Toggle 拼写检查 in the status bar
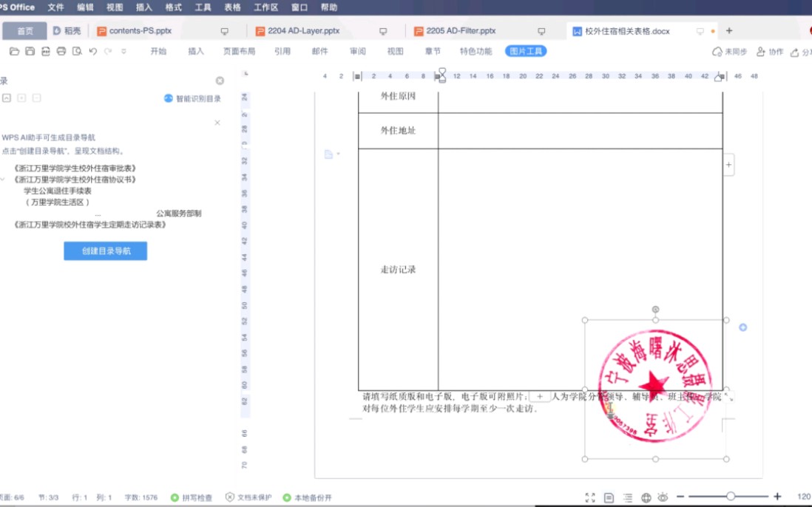812x507 pixels. click(x=190, y=497)
